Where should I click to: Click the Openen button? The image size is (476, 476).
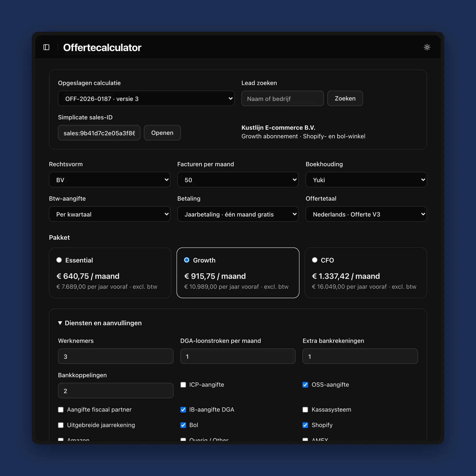click(x=162, y=133)
